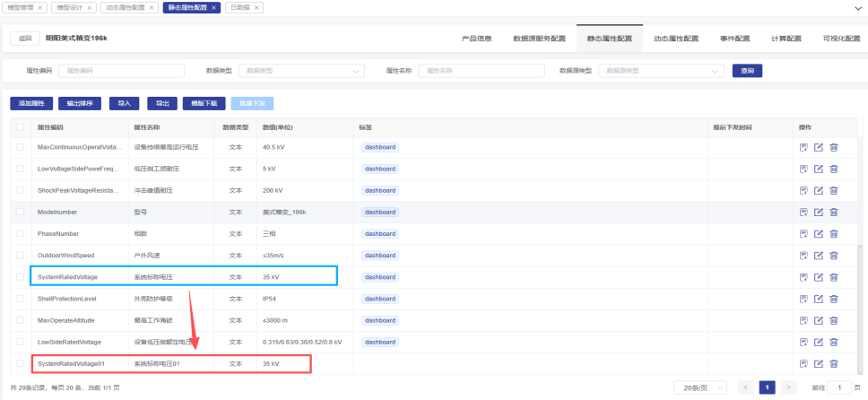Toggle the select-all checkbox in table header
Screen dimensions: 868x400
[x=20, y=127]
